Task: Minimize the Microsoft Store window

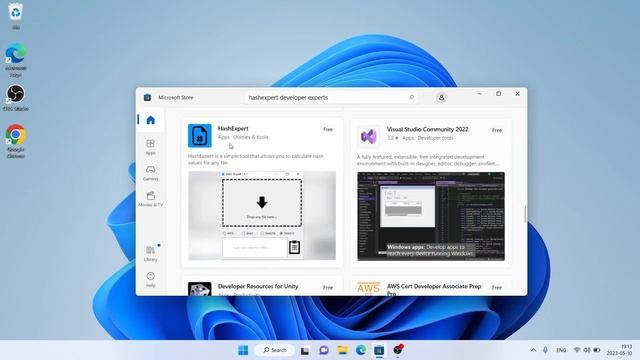Action: tap(480, 93)
